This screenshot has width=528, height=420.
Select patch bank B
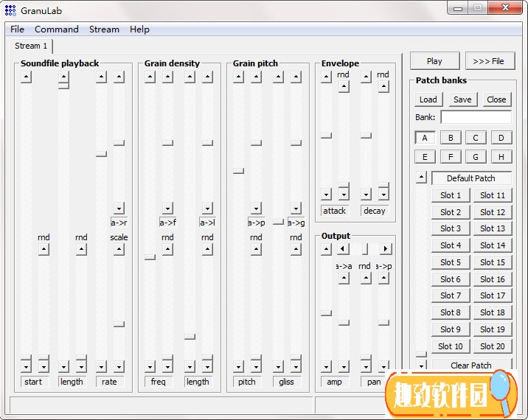click(451, 138)
